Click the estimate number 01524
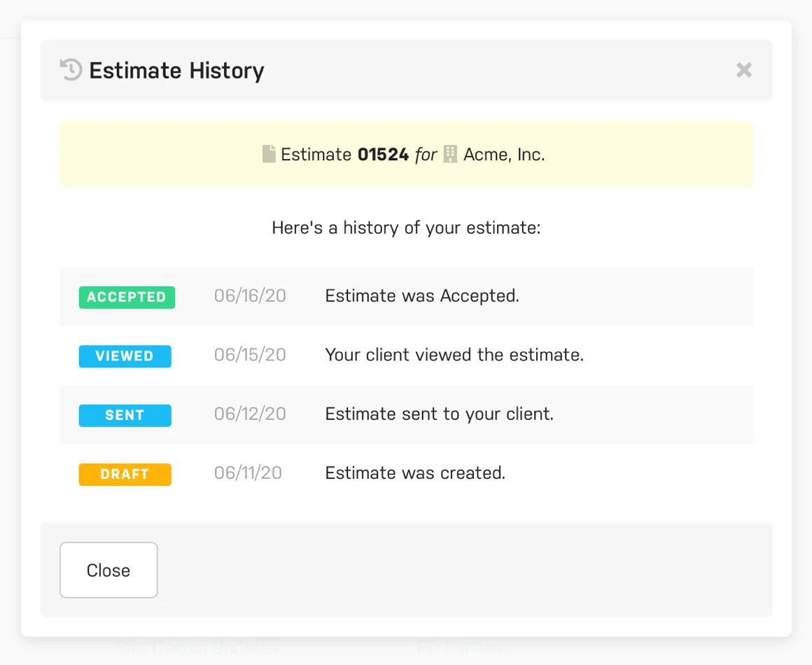This screenshot has height=665, width=812. click(x=383, y=154)
